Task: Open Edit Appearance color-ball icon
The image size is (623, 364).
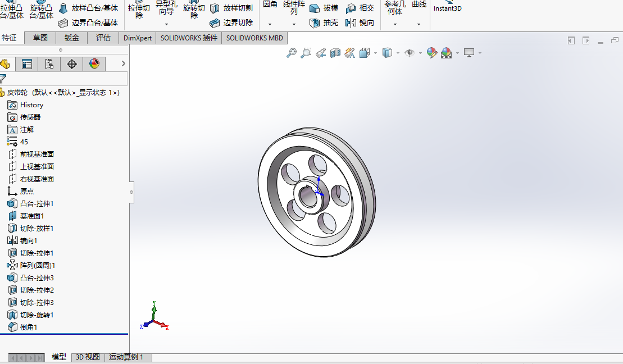Action: (x=432, y=53)
